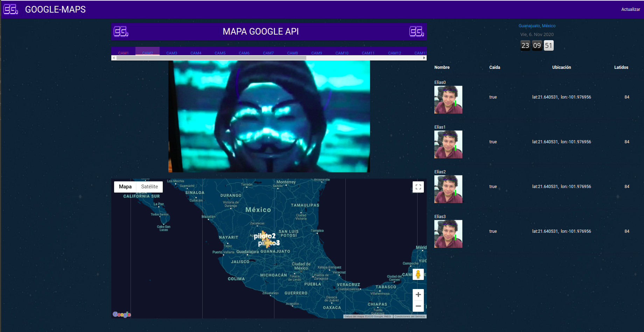Click the left logo in MAPA GOOGLE API banner
The height and width of the screenshot is (332, 644).
pyautogui.click(x=121, y=31)
